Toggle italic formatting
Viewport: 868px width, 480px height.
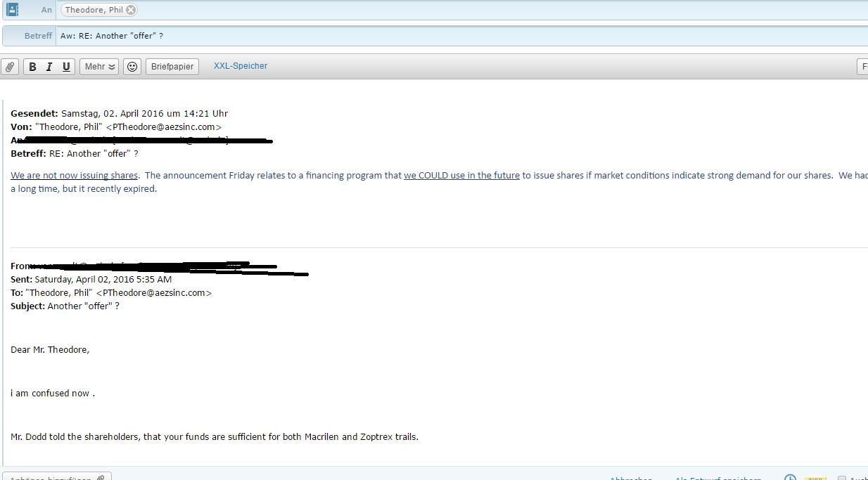(x=49, y=67)
